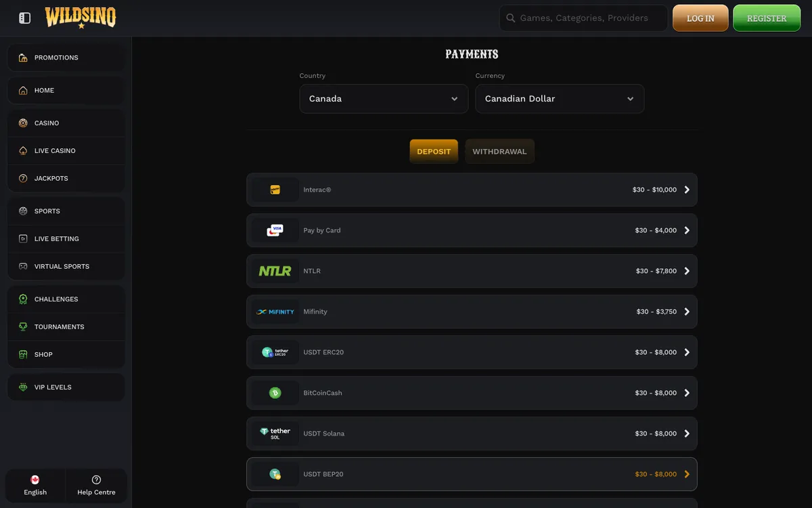Click the BitcoinCash green logo
The width and height of the screenshot is (812, 508).
point(275,393)
